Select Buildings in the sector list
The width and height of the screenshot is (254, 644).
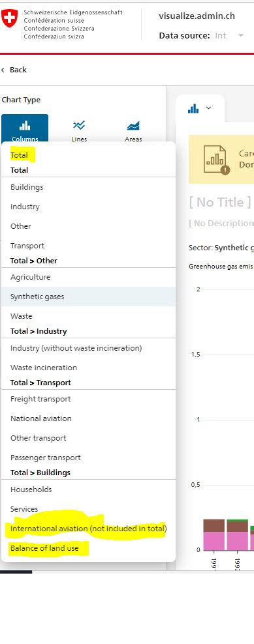tap(27, 187)
